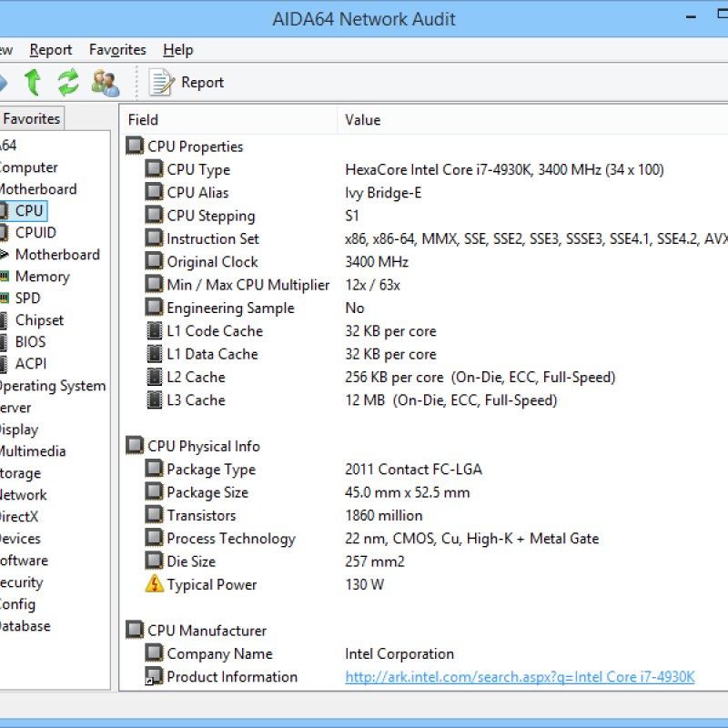This screenshot has height=728, width=728.
Task: Click the Field column header
Action: [143, 120]
